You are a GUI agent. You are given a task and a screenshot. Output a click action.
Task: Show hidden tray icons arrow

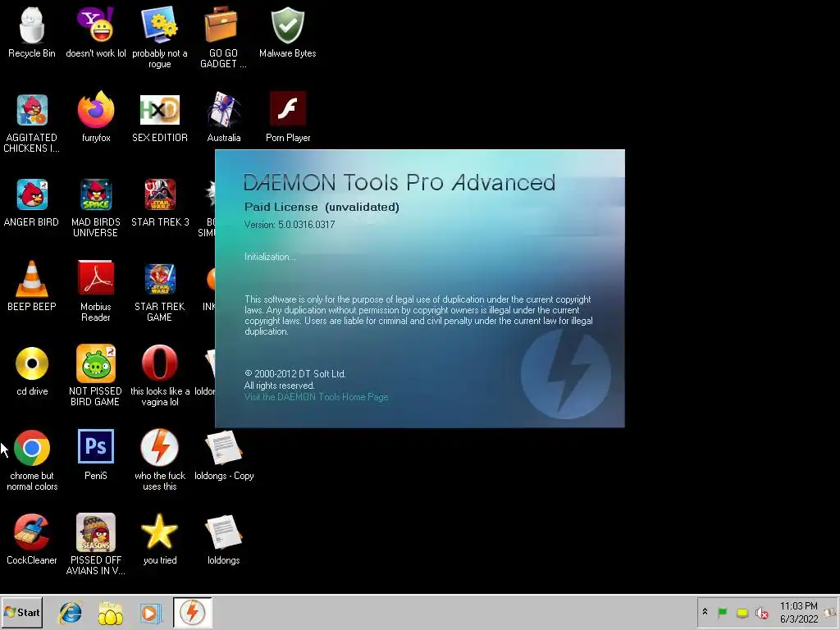(x=705, y=612)
